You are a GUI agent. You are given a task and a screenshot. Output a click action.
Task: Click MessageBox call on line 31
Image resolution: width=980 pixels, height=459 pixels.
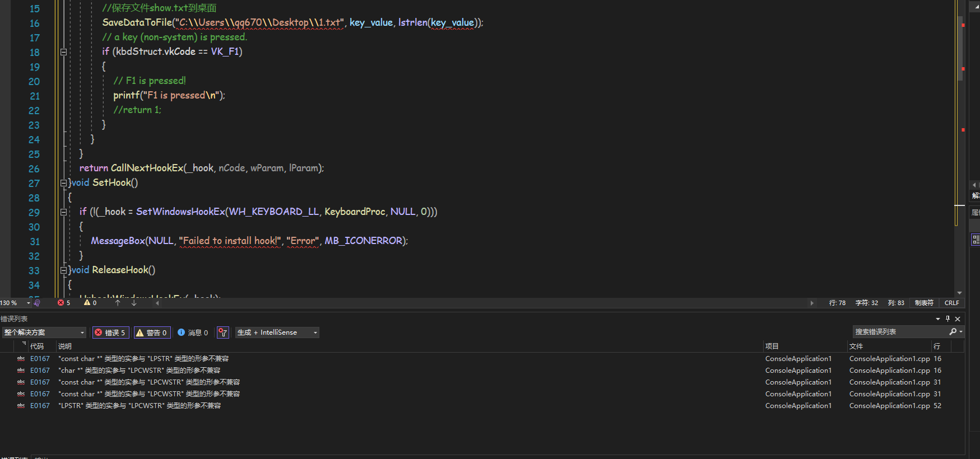[118, 241]
